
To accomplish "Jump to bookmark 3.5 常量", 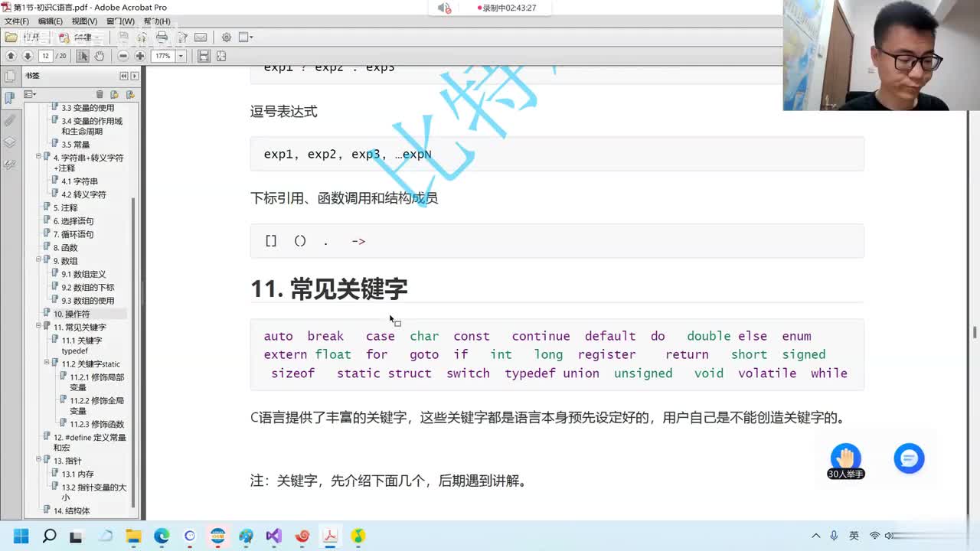I will tap(76, 144).
